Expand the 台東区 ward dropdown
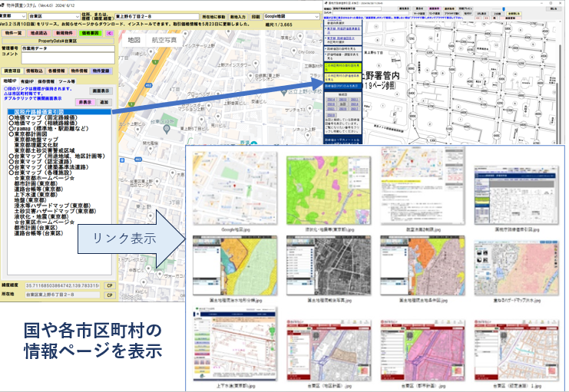Screen dimensions: 569x392 [58, 15]
